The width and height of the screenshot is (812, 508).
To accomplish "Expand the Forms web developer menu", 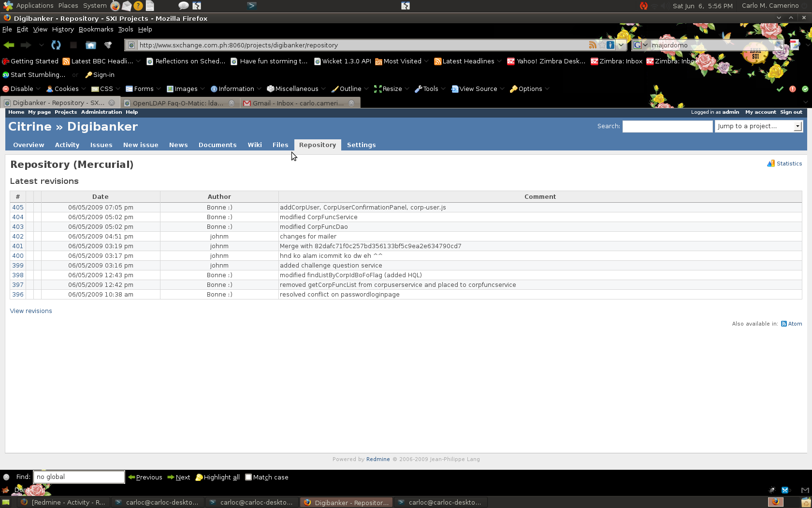I will (143, 89).
